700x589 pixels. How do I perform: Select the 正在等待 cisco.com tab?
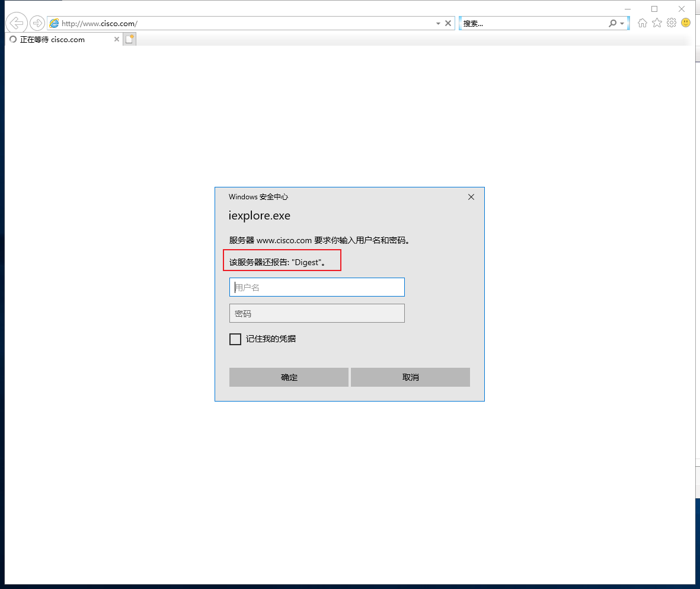(x=59, y=39)
